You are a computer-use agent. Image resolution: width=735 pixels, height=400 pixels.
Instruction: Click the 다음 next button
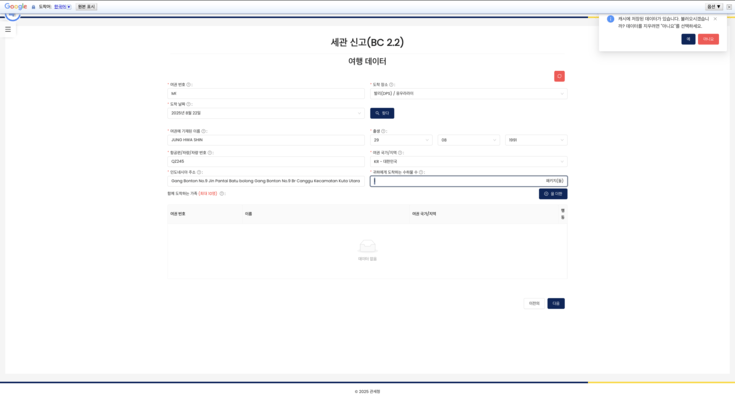556,303
